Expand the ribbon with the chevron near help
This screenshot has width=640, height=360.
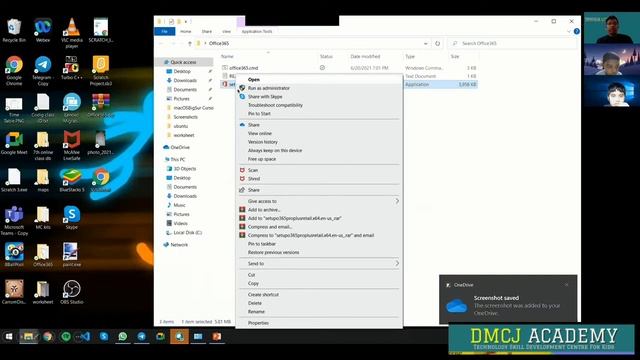(569, 31)
